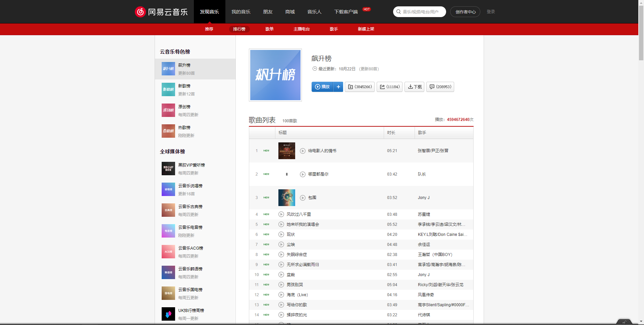Select 主播电台 sub-navigation item
Image resolution: width=644 pixels, height=325 pixels.
302,29
